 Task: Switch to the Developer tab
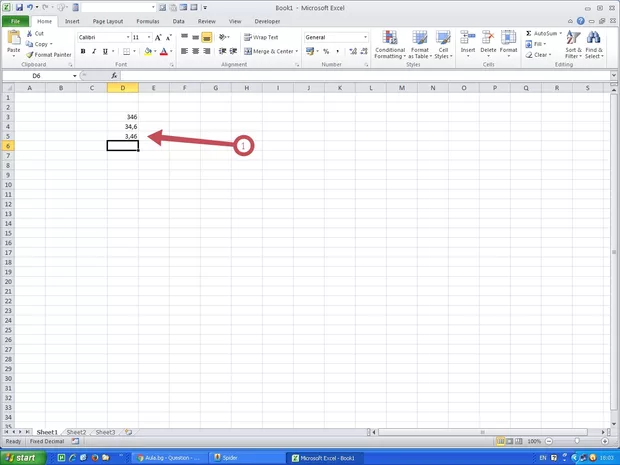[267, 21]
